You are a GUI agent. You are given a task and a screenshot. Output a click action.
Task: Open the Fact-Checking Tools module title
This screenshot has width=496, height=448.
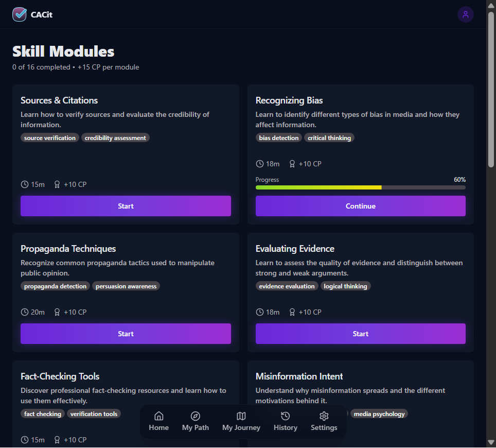click(60, 376)
